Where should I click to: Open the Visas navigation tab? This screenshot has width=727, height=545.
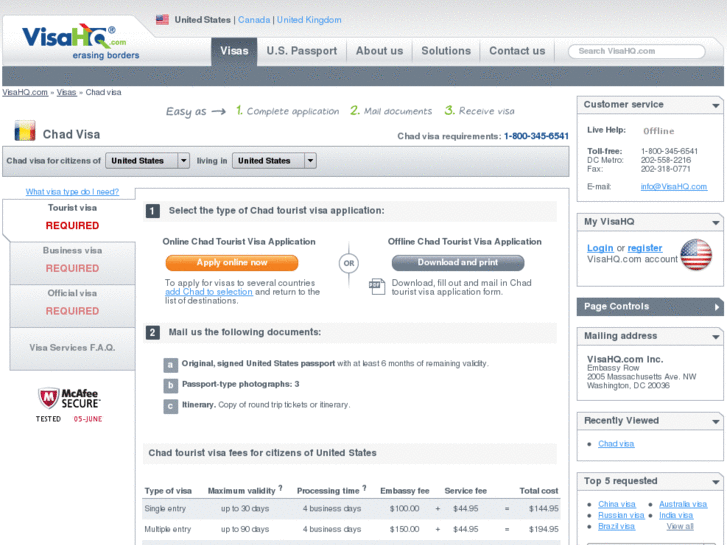[x=234, y=51]
